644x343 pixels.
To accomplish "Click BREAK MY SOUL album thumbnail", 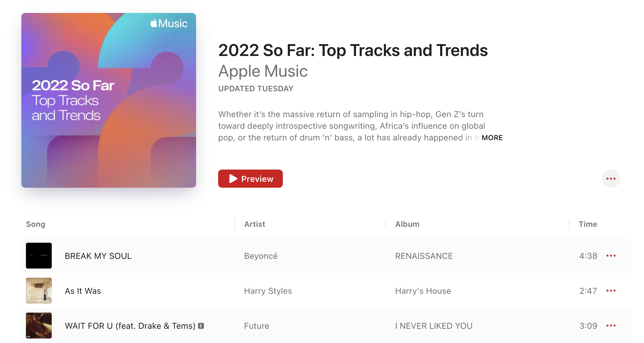I will tap(39, 256).
